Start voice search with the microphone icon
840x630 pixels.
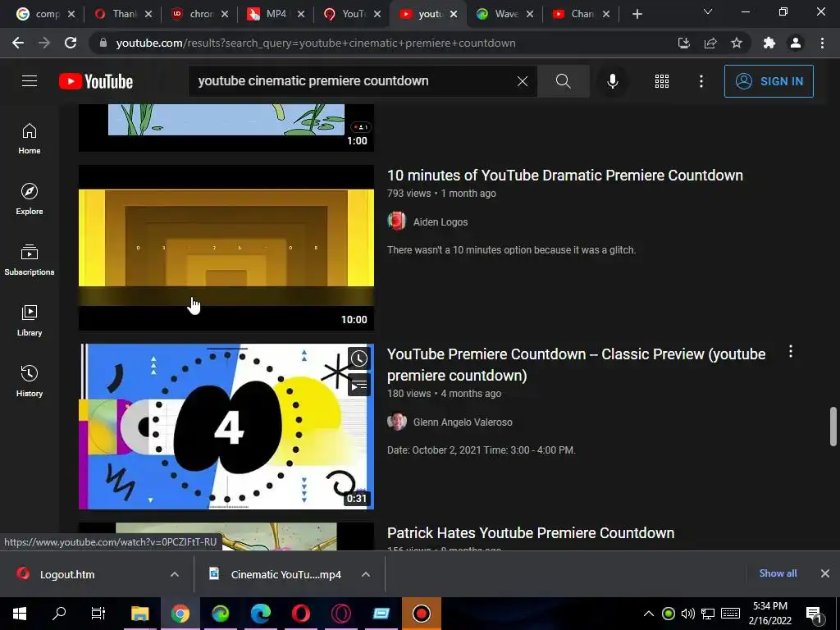[x=612, y=81]
